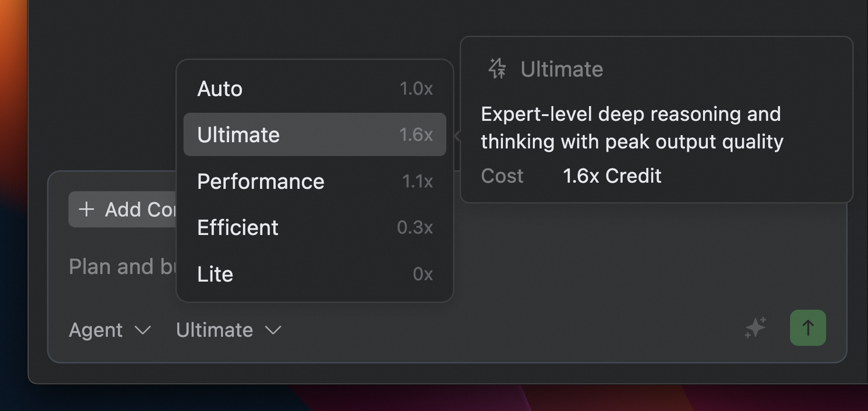This screenshot has width=868, height=411.
Task: Click the chevron next to Agent
Action: coord(143,330)
